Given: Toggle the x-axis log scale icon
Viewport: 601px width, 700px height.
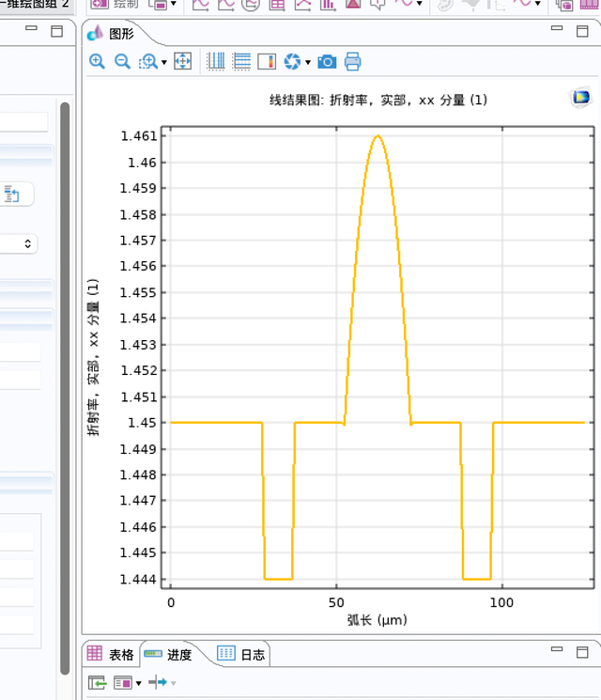Looking at the screenshot, I should coord(216,61).
